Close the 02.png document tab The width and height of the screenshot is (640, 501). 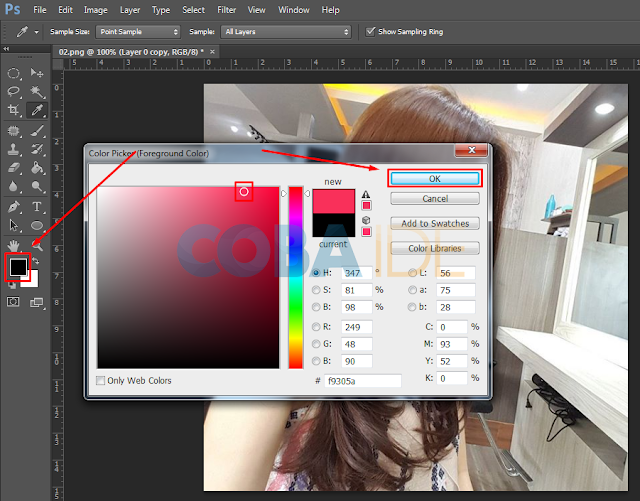[212, 52]
